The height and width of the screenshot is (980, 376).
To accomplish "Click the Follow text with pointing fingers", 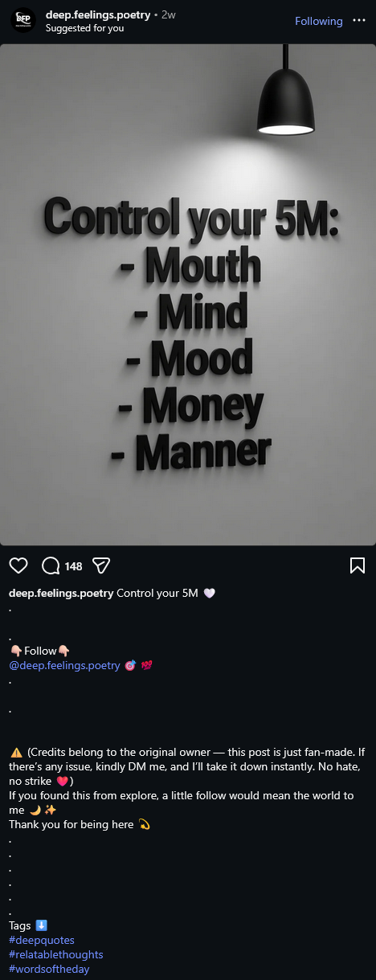I will tap(40, 651).
